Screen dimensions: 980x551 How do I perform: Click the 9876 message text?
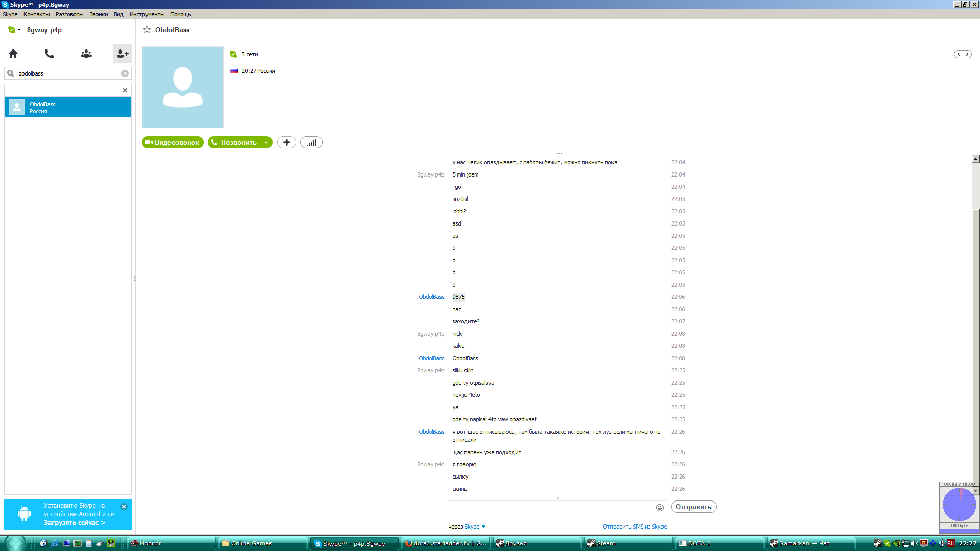(458, 297)
